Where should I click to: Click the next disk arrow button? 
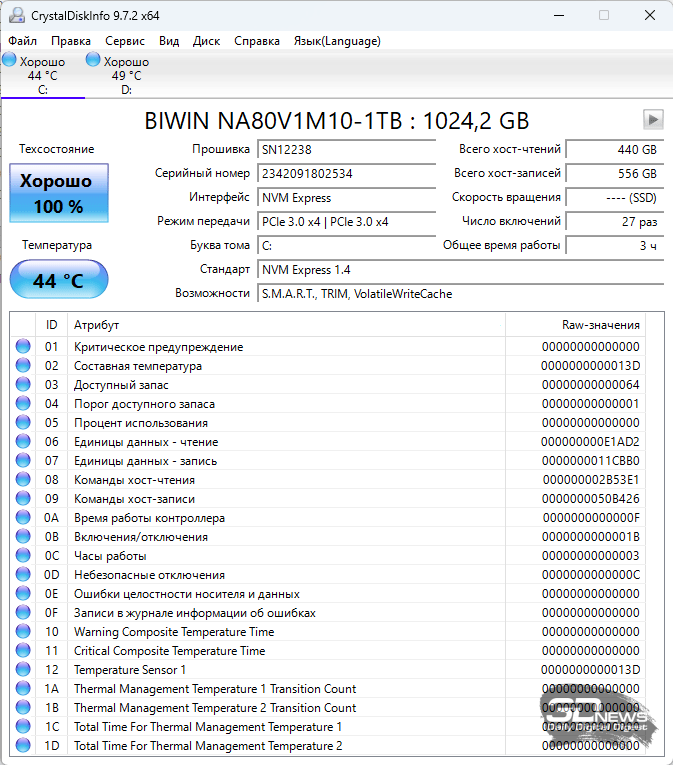[x=652, y=120]
